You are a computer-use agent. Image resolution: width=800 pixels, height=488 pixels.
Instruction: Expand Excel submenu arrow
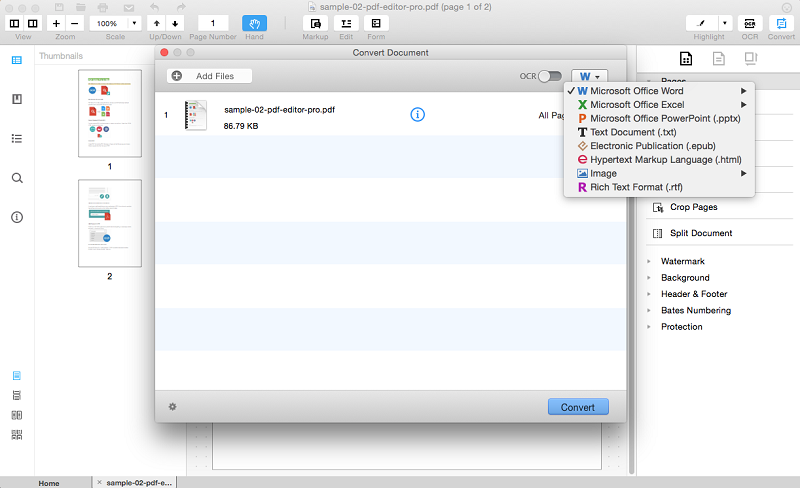click(x=744, y=105)
